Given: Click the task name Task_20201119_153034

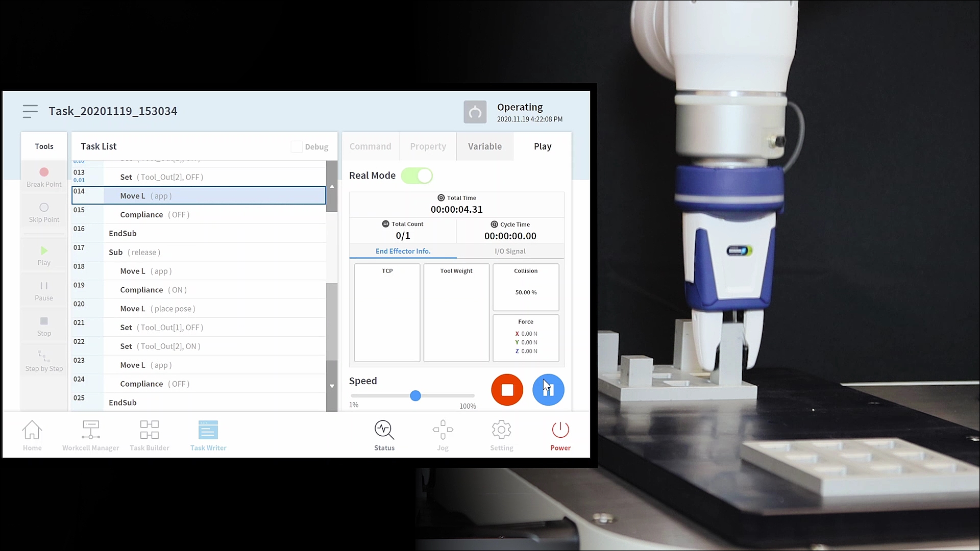Looking at the screenshot, I should tap(113, 111).
